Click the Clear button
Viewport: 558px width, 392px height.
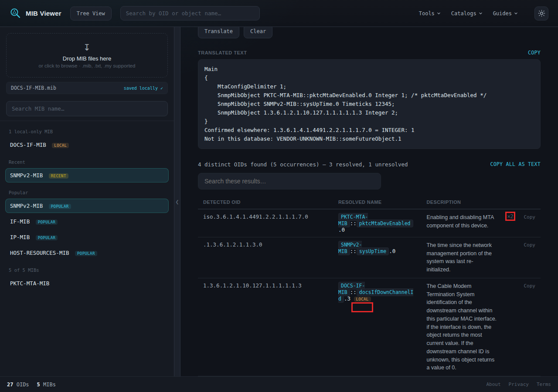point(258,31)
